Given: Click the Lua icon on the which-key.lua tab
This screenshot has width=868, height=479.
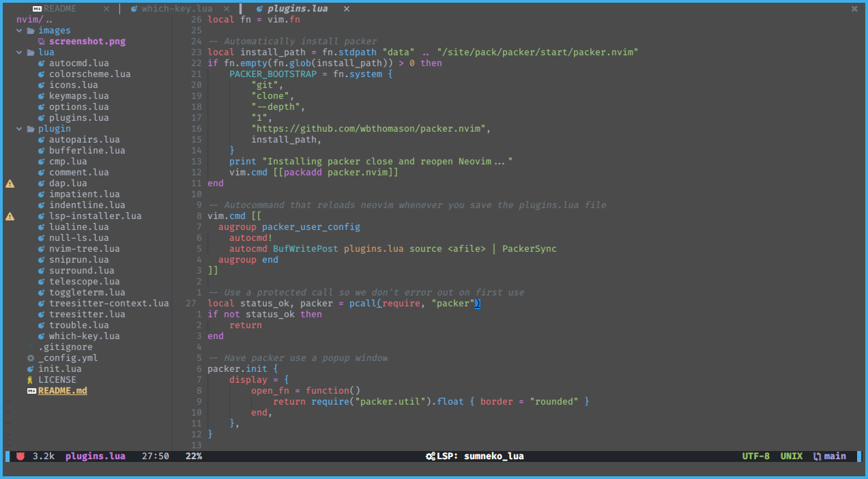Looking at the screenshot, I should point(134,9).
